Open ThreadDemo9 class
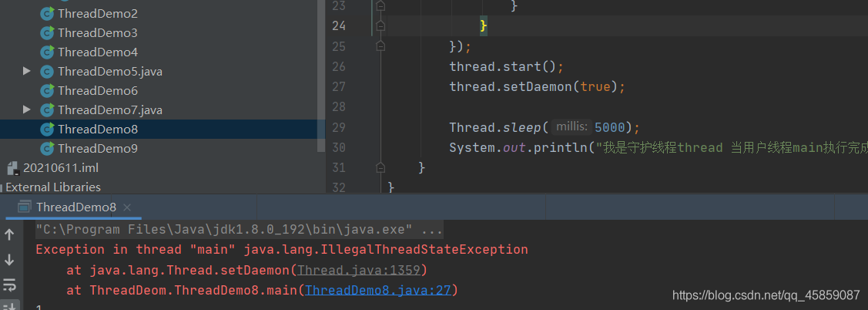Screen dimensions: 868x310 [97, 149]
